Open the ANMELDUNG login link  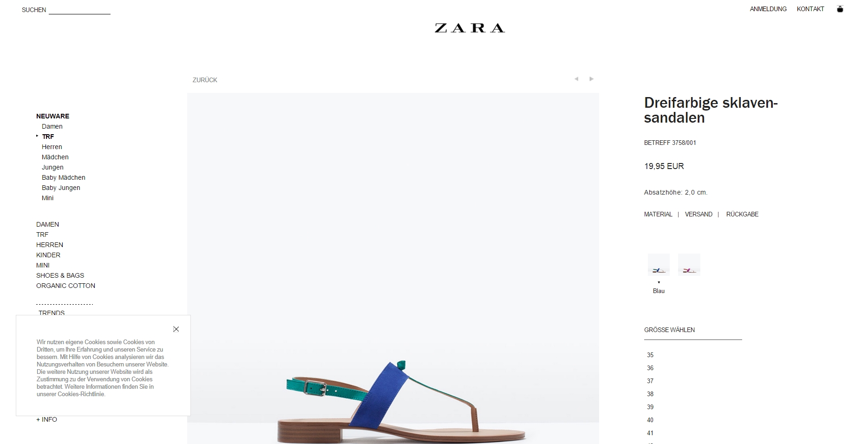[x=768, y=9]
